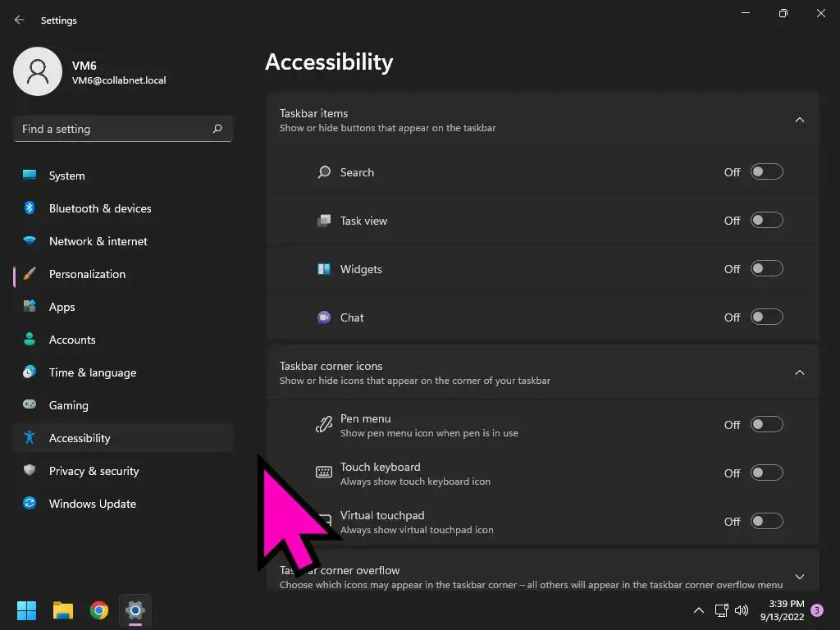
Task: Switch on the Chat toggle
Action: pos(766,317)
